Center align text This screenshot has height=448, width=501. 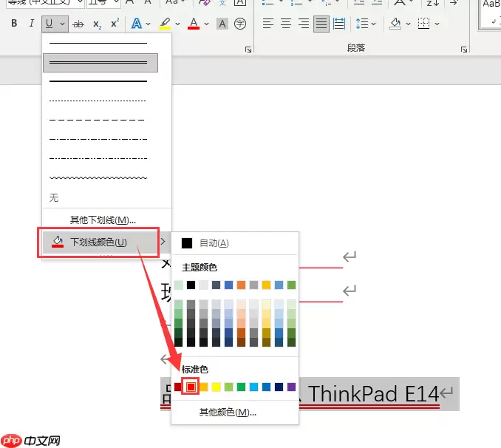coord(286,24)
